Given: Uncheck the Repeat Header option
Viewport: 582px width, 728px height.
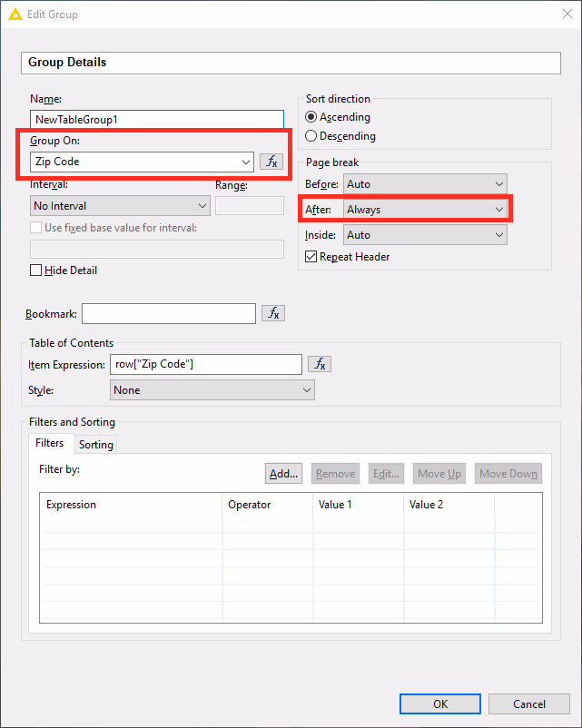Looking at the screenshot, I should click(x=311, y=257).
